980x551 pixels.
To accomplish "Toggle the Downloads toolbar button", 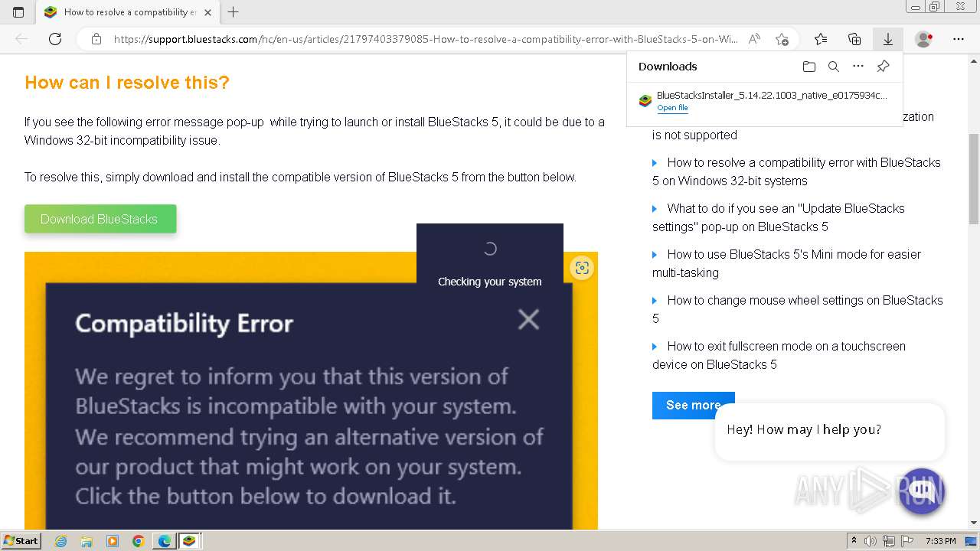I will click(x=887, y=39).
